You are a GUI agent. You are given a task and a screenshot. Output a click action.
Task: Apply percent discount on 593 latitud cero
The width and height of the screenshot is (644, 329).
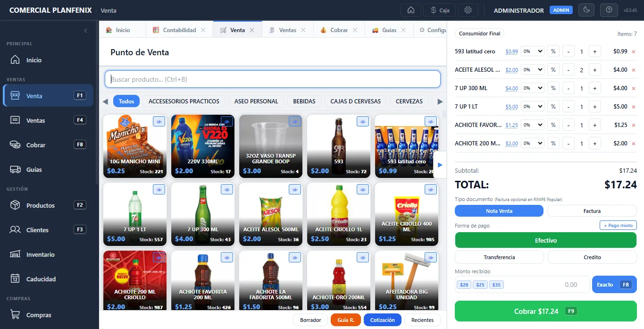click(553, 51)
